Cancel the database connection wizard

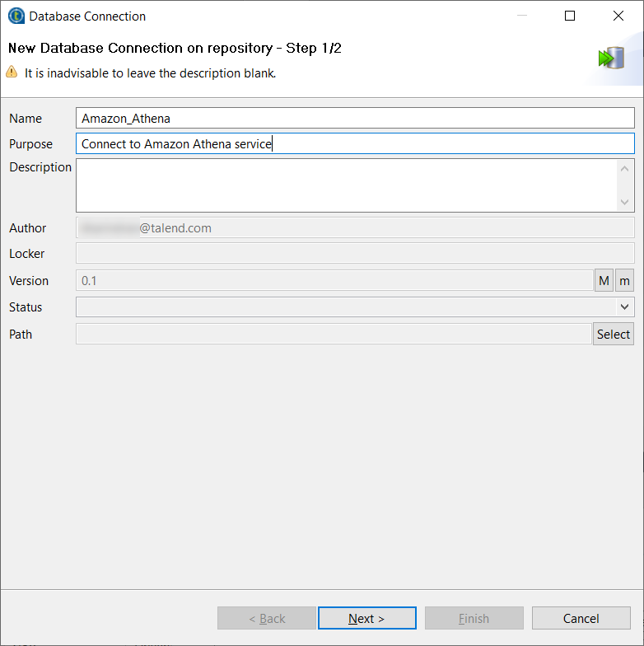click(x=581, y=618)
